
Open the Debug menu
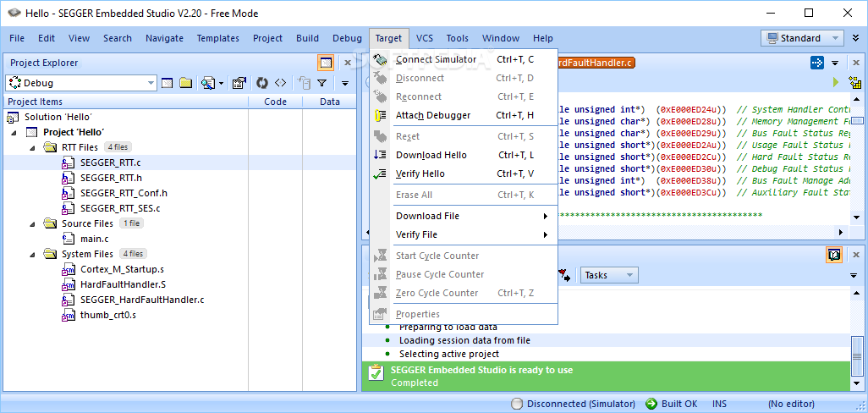[347, 38]
